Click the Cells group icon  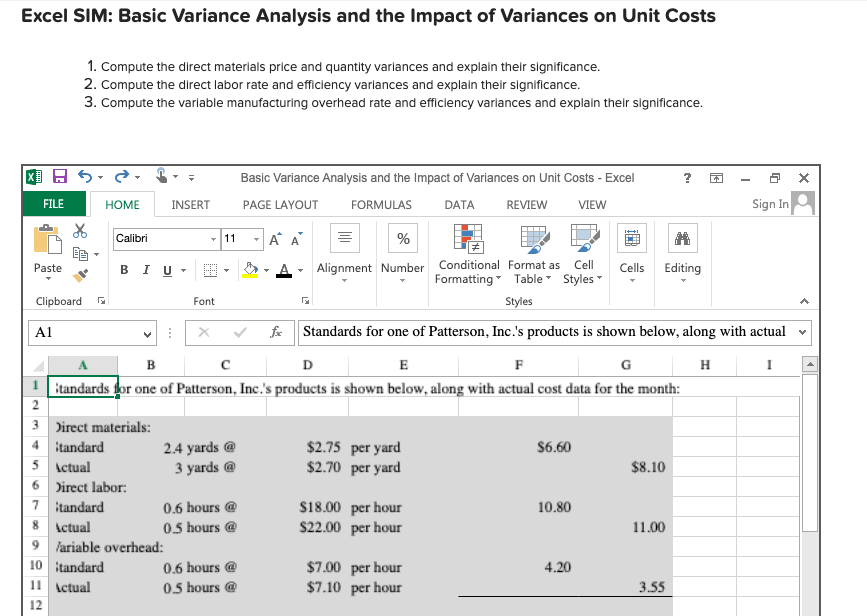pos(630,238)
